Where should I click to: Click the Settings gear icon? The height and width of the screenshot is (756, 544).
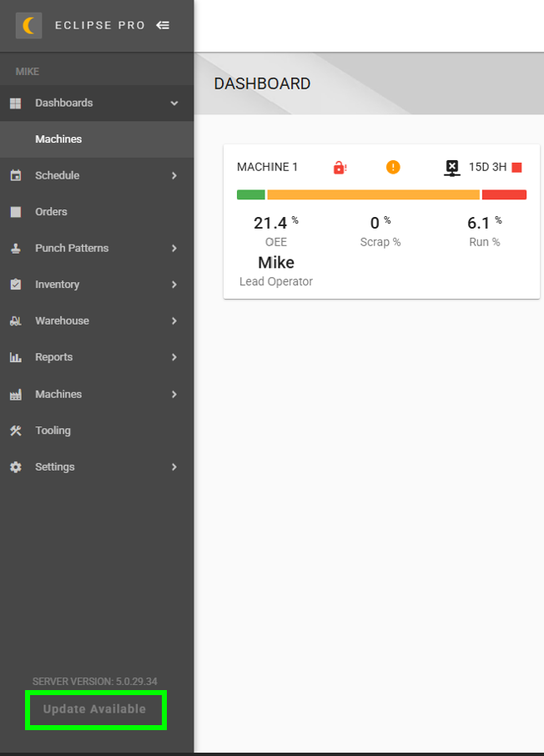(16, 466)
